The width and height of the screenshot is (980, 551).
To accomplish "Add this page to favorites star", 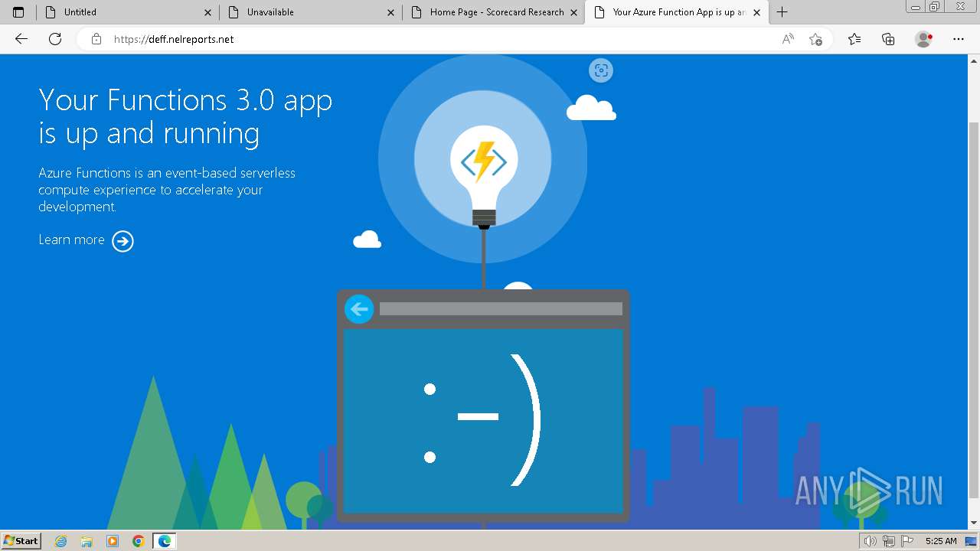I will click(x=815, y=39).
